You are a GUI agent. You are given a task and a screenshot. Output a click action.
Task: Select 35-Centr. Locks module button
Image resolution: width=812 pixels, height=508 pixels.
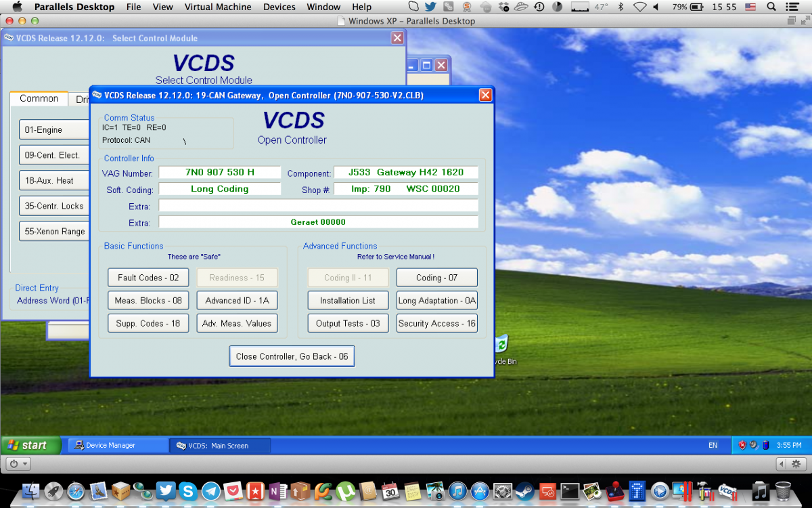(54, 206)
